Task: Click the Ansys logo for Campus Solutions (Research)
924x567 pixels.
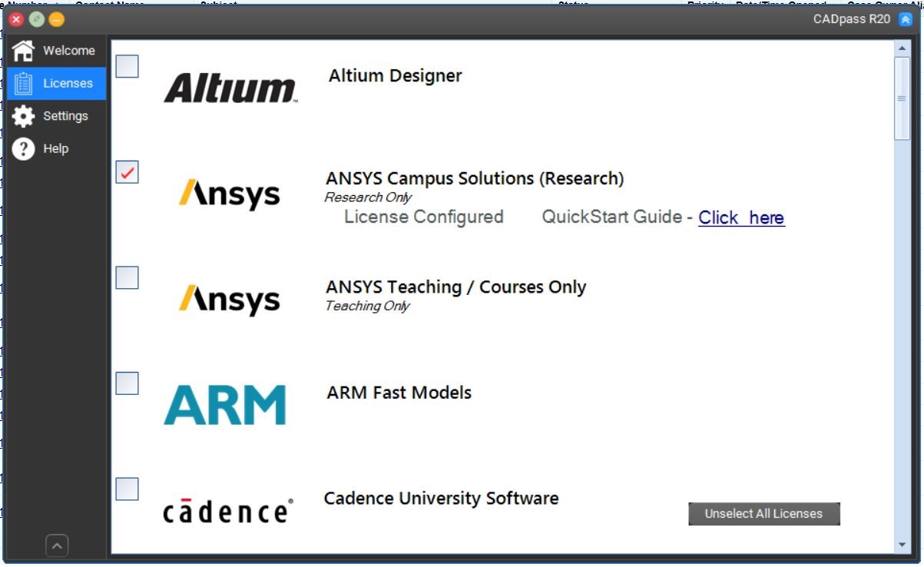Action: point(230,194)
